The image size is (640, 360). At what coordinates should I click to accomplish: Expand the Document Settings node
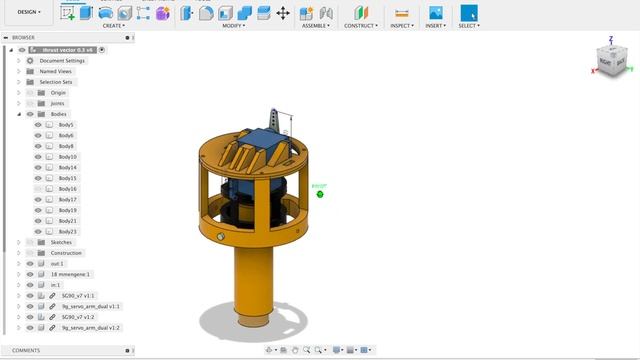coord(18,60)
